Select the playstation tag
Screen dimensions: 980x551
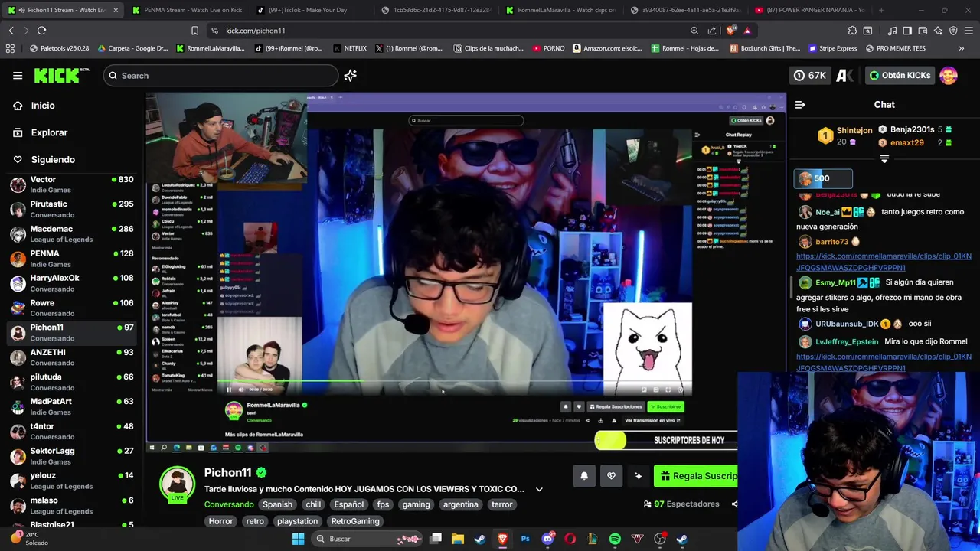click(297, 521)
